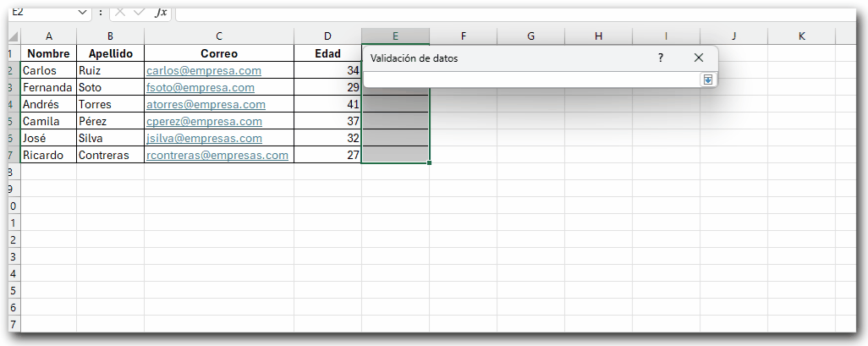Select the cell containing Carlos
This screenshot has width=868, height=346.
[x=49, y=70]
